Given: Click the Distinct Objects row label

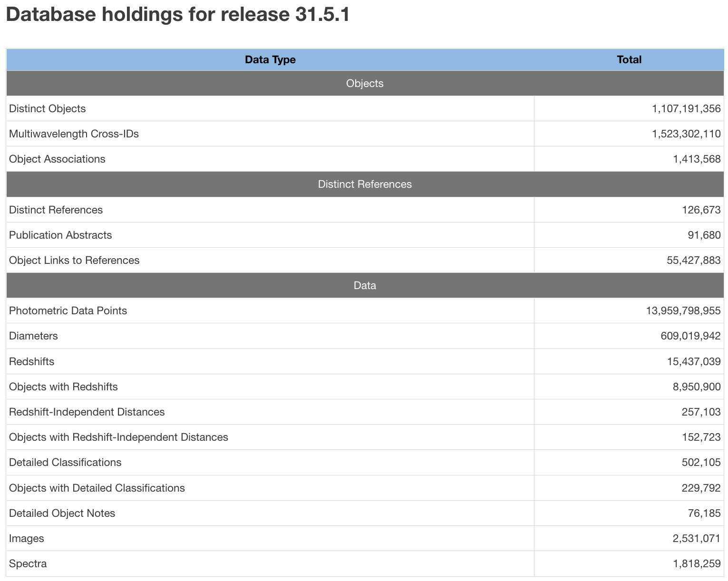Looking at the screenshot, I should point(48,108).
